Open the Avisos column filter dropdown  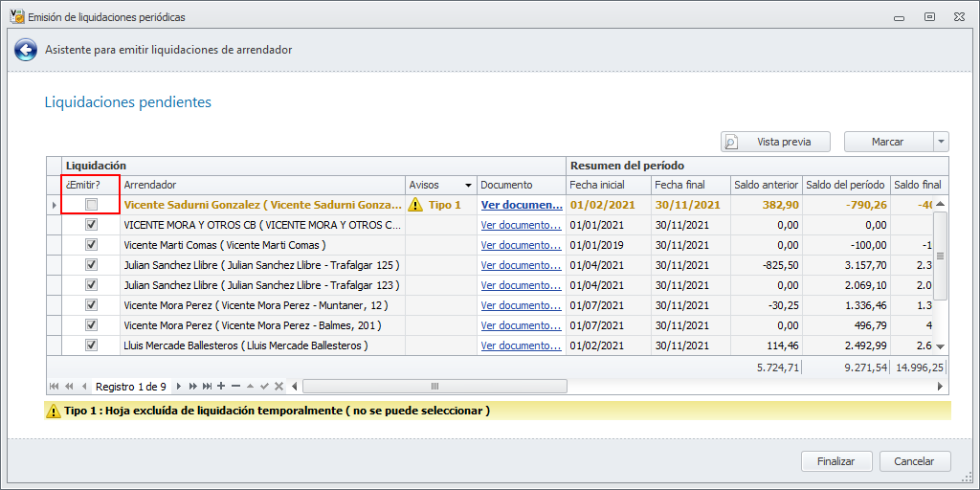468,185
